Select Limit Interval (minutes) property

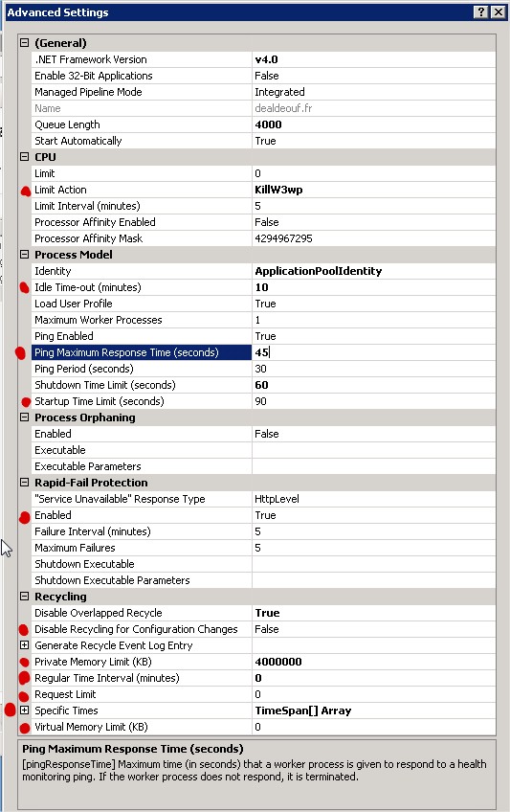(x=142, y=206)
